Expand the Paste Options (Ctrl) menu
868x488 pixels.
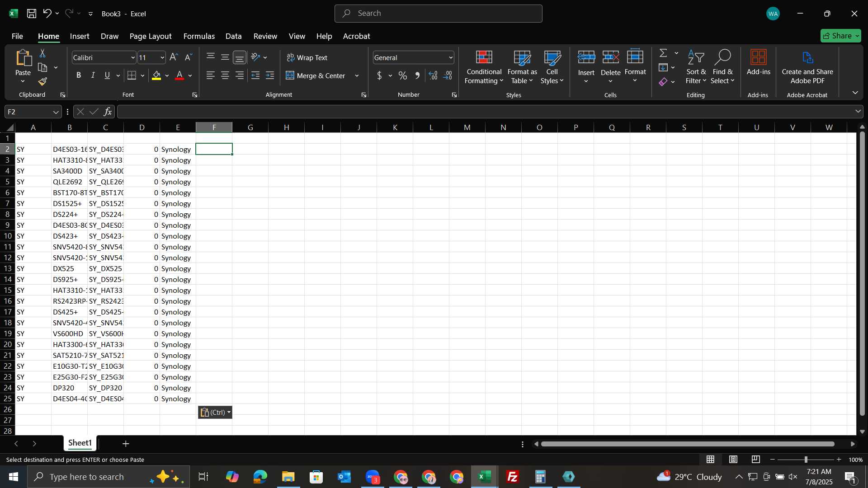pos(215,412)
